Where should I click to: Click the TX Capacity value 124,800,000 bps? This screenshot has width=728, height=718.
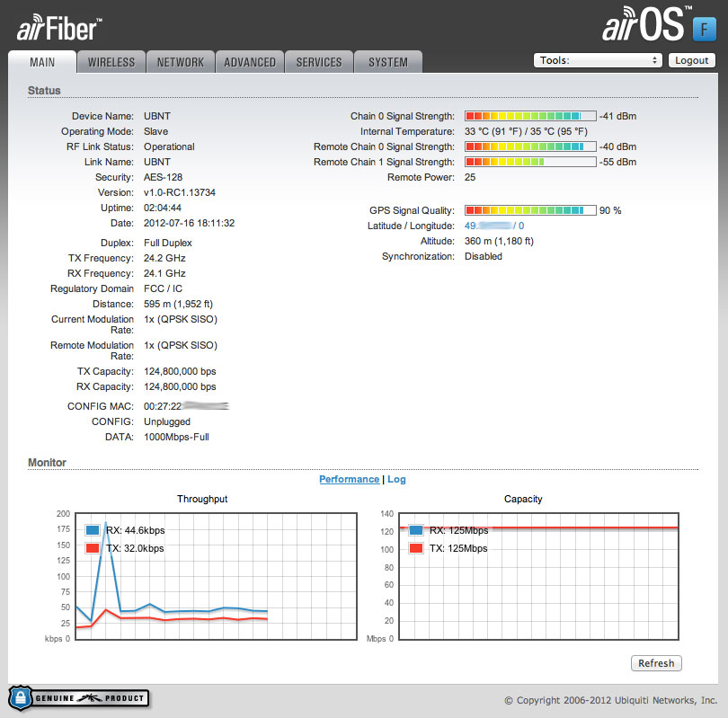tap(180, 371)
